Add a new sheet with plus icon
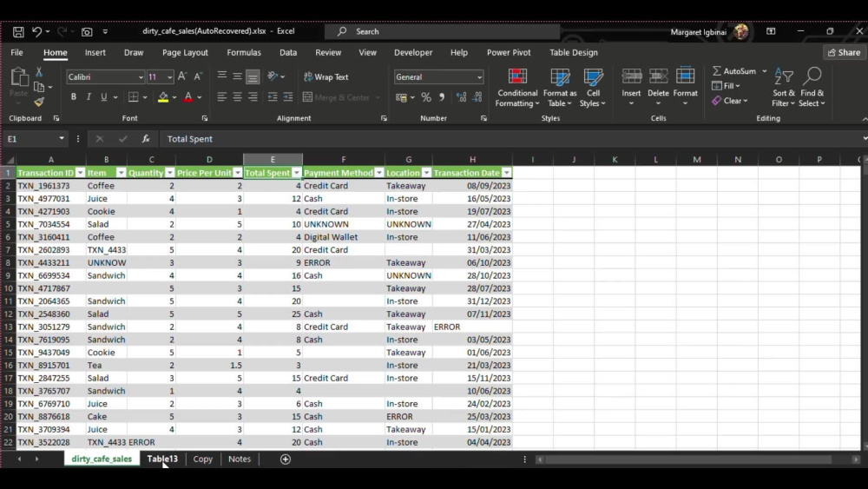This screenshot has height=489, width=868. (x=285, y=459)
